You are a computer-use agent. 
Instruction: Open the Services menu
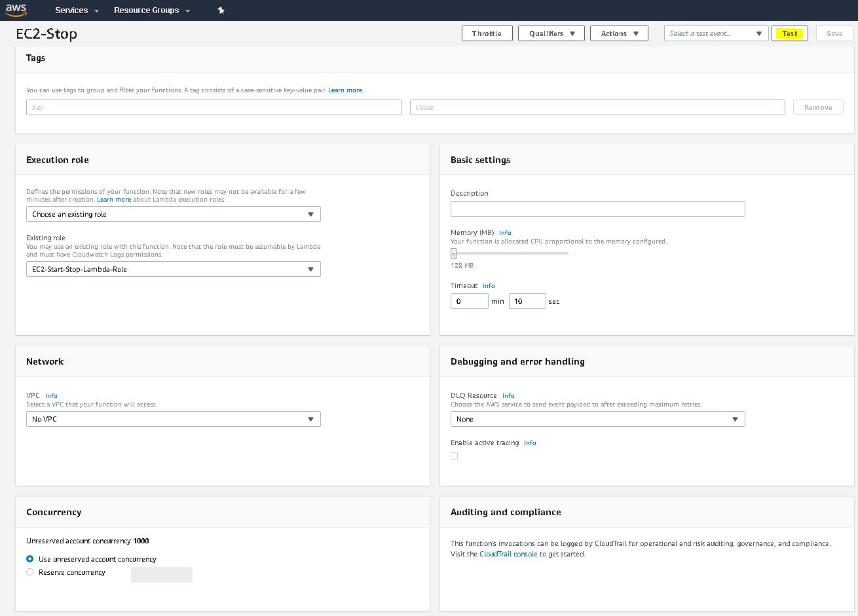[x=77, y=10]
